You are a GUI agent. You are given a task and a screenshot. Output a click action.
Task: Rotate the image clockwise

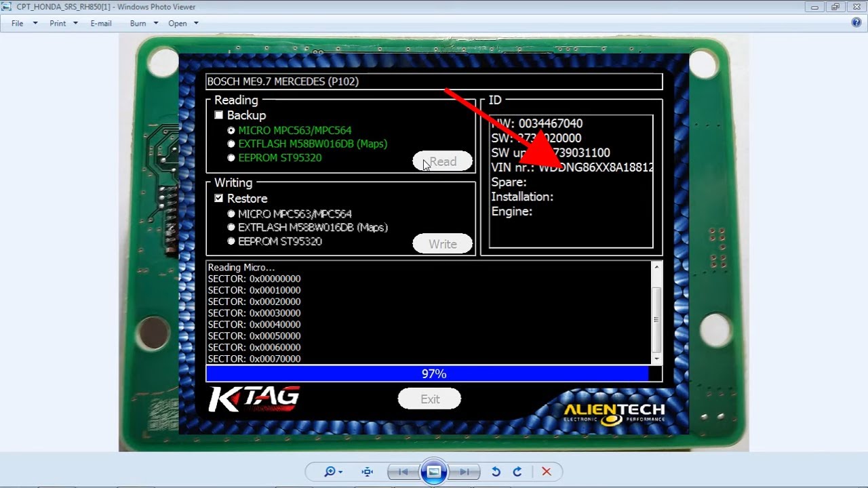click(x=517, y=472)
